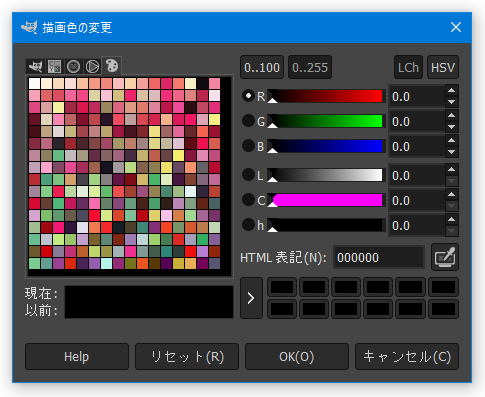Increase the C value with up arrow
The image size is (485, 397).
click(452, 194)
